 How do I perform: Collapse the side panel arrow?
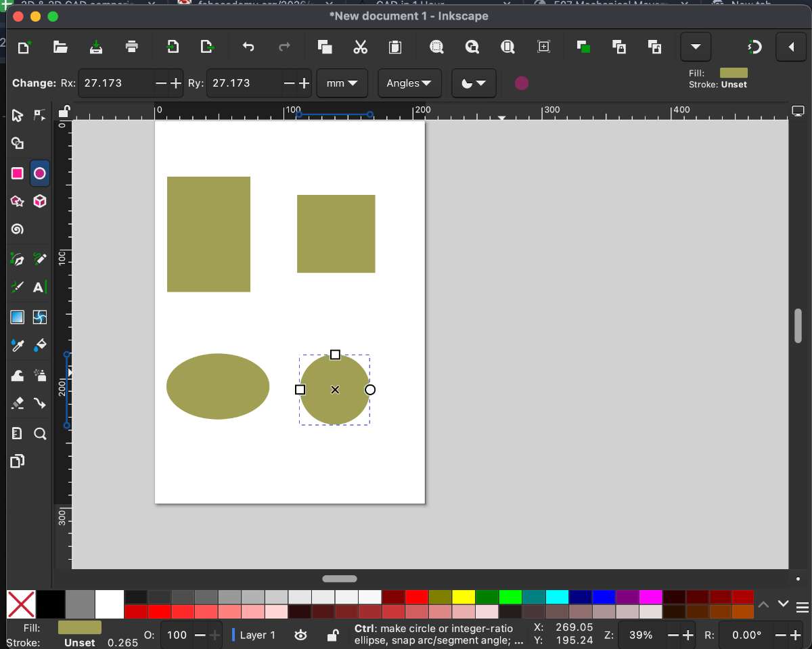pos(791,47)
